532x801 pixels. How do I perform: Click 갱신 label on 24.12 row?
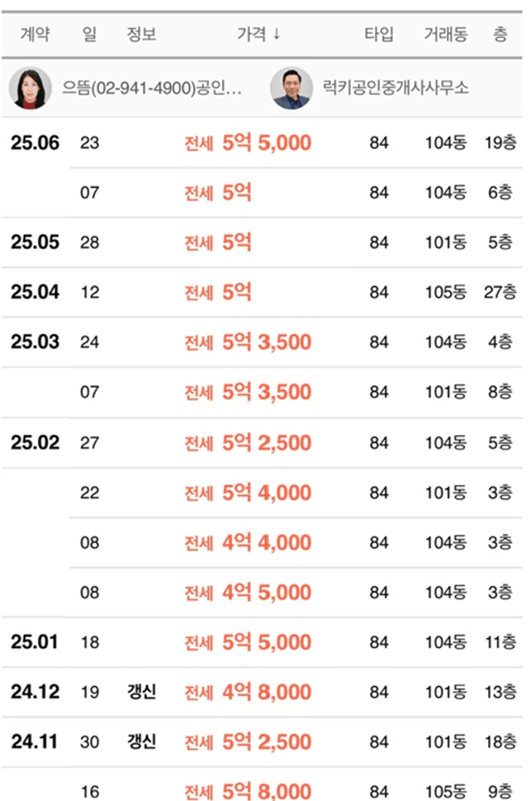coord(141,692)
